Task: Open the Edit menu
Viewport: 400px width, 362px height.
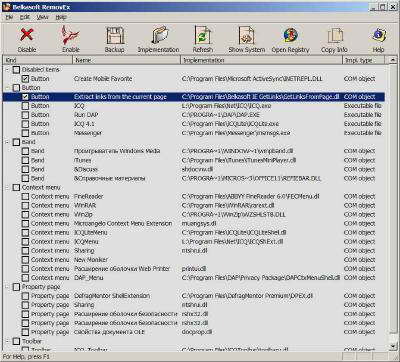Action: 25,17
